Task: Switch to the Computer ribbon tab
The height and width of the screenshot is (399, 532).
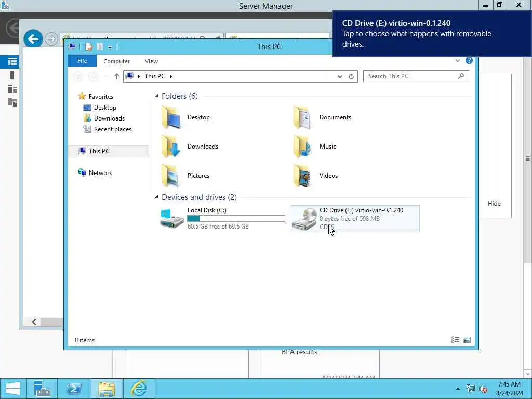Action: pos(116,61)
